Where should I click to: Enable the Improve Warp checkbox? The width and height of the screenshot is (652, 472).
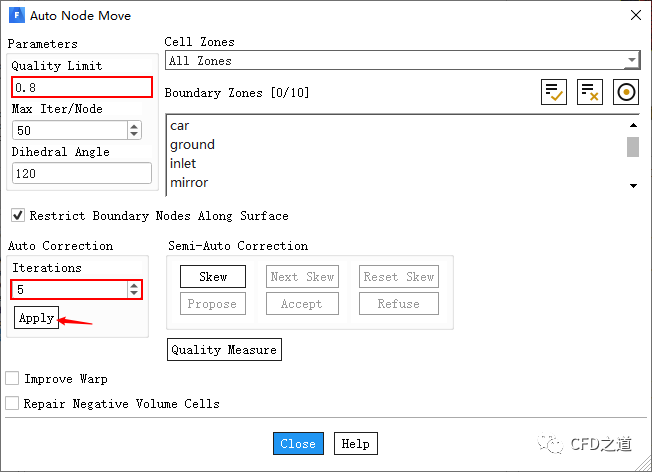coord(13,379)
